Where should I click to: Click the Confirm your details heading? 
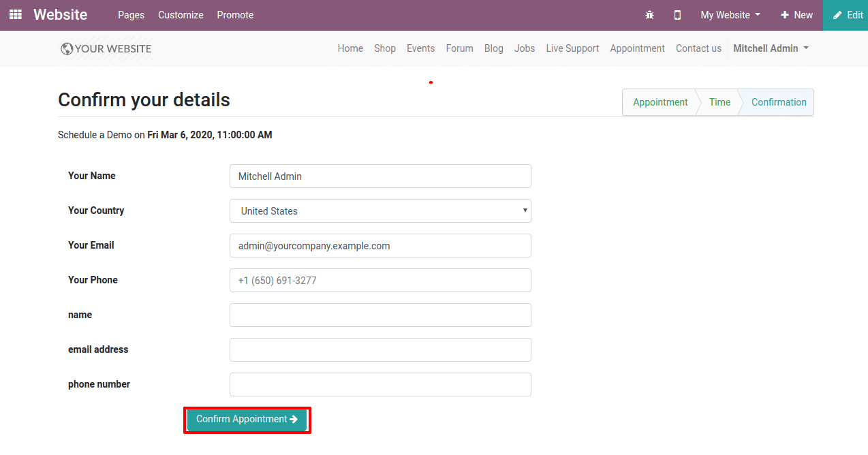coord(144,100)
